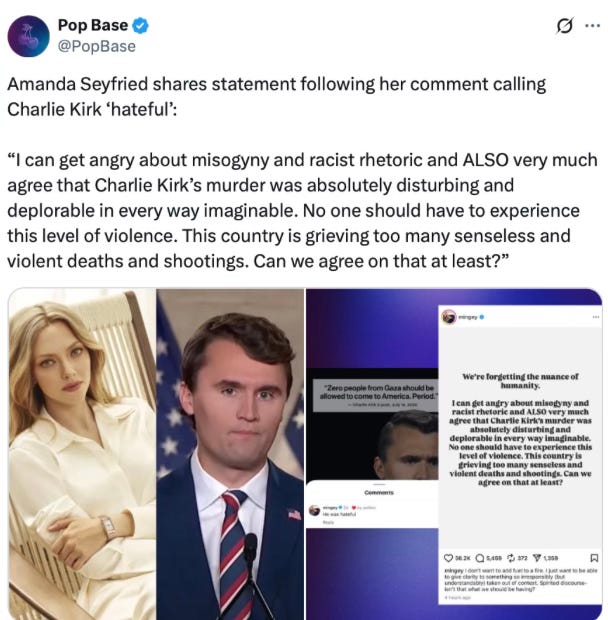This screenshot has width=608, height=620.
Task: Click the Pop Base profile avatar
Action: click(28, 36)
